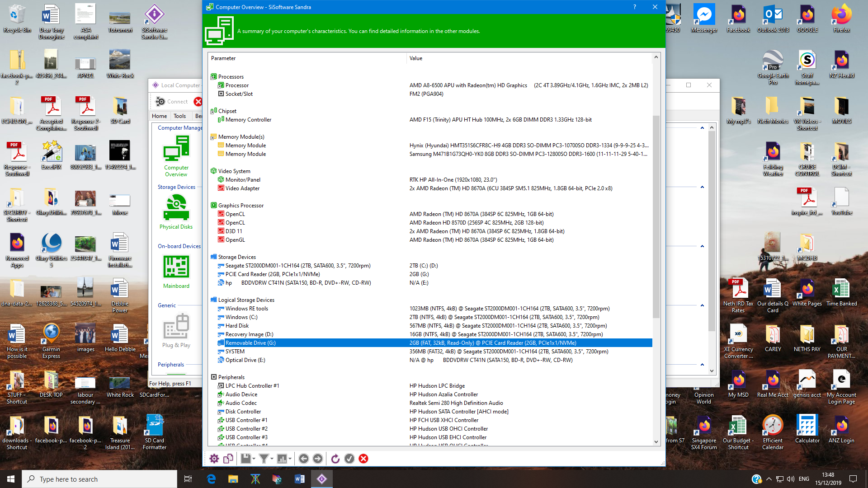Click the red cancel X in bottom toolbar
This screenshot has height=488, width=868.
tap(363, 459)
